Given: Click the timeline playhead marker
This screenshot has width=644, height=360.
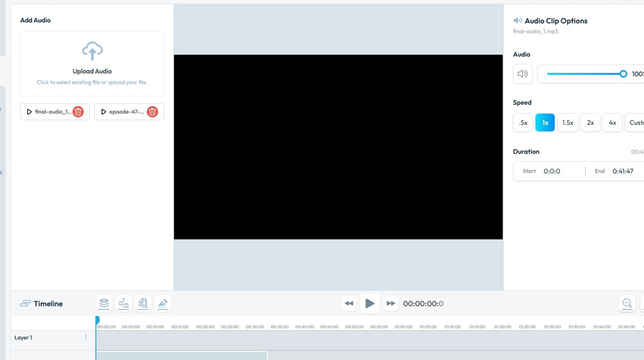Looking at the screenshot, I should tap(97, 319).
